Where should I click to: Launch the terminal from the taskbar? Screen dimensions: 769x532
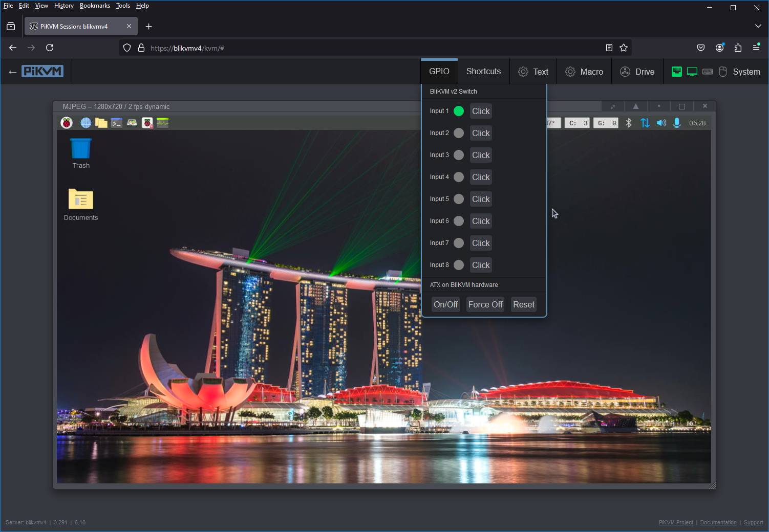click(x=117, y=123)
